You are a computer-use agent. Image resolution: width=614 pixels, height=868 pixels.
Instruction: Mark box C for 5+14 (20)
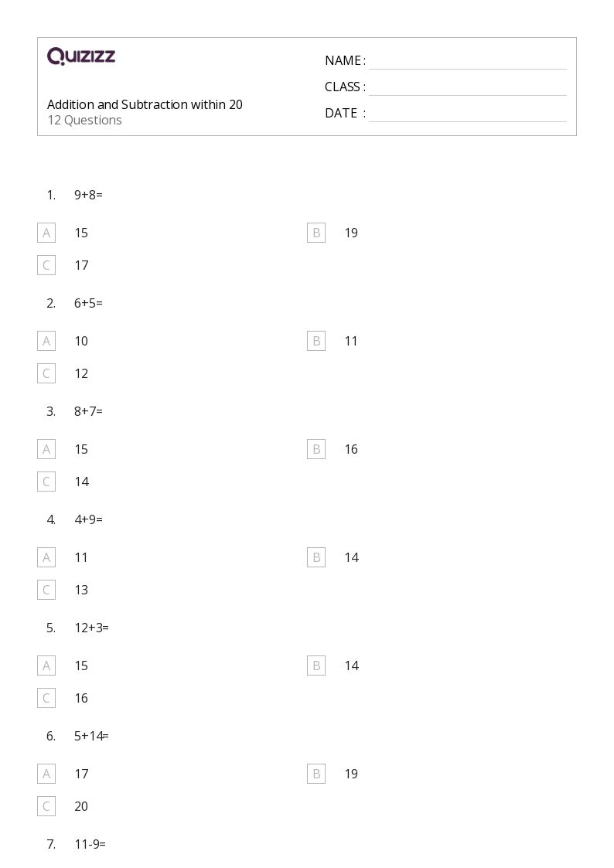click(46, 806)
